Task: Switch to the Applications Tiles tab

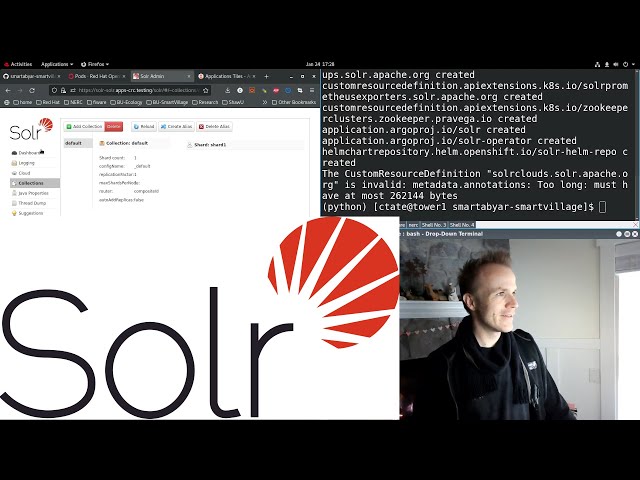Action: 227,76
